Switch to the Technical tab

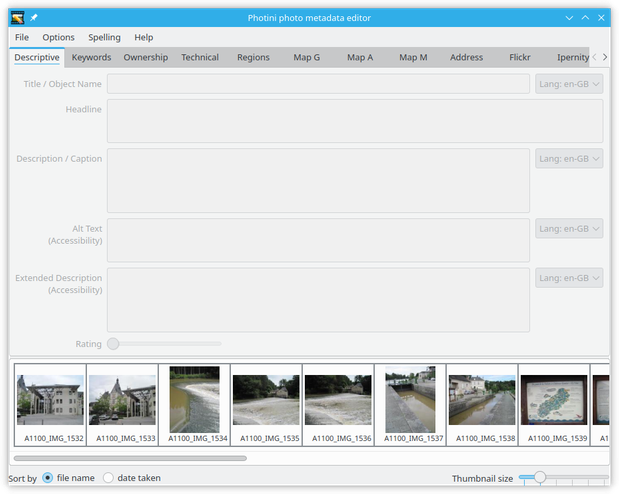(200, 57)
